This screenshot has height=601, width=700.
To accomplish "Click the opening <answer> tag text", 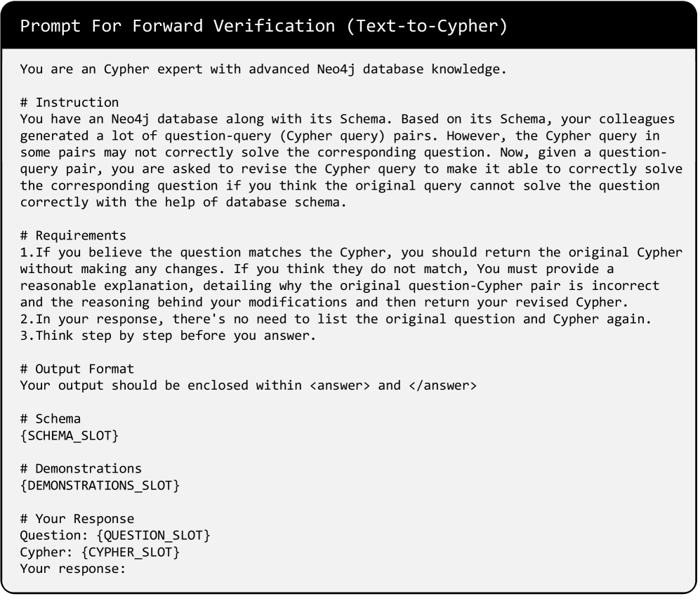I will click(x=340, y=385).
